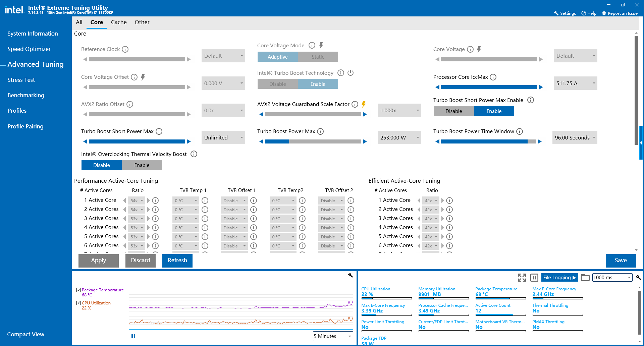Show info for Reference Clock

tap(125, 49)
